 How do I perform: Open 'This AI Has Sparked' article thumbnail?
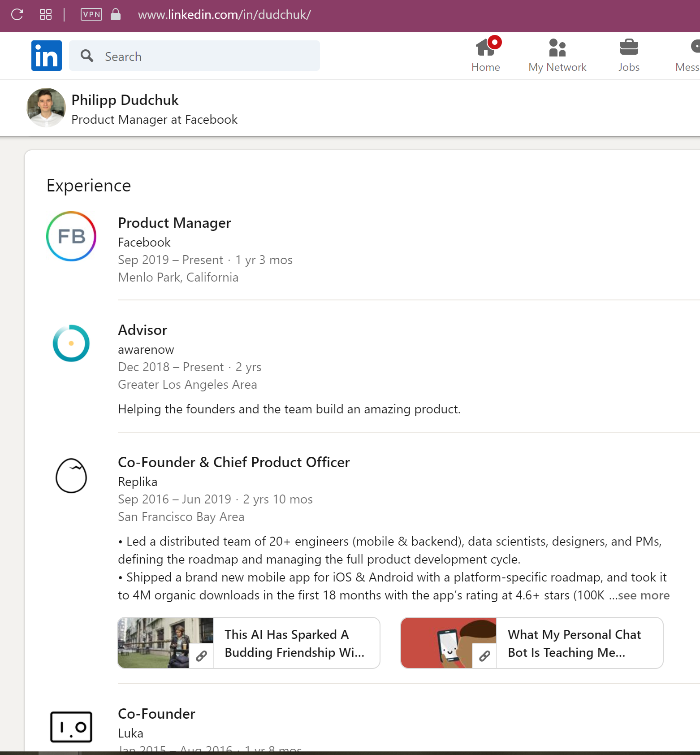(165, 643)
